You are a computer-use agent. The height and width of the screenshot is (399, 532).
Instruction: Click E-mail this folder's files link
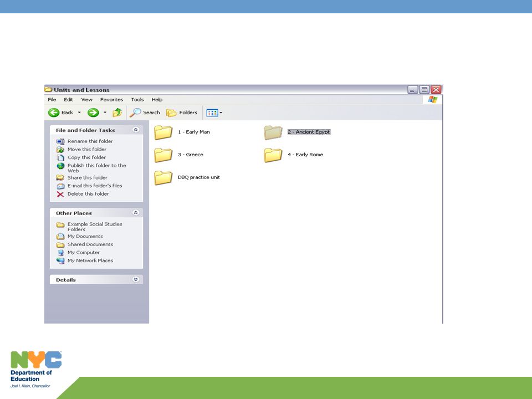(95, 186)
